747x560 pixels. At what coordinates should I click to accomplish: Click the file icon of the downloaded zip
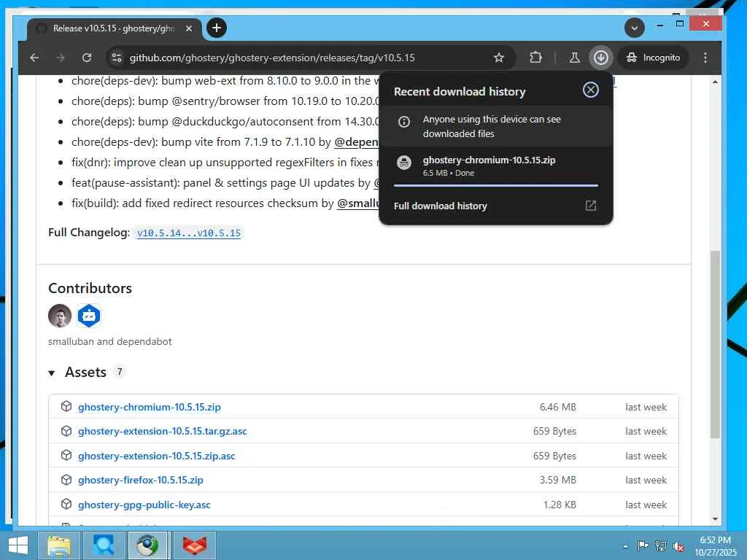click(x=404, y=163)
